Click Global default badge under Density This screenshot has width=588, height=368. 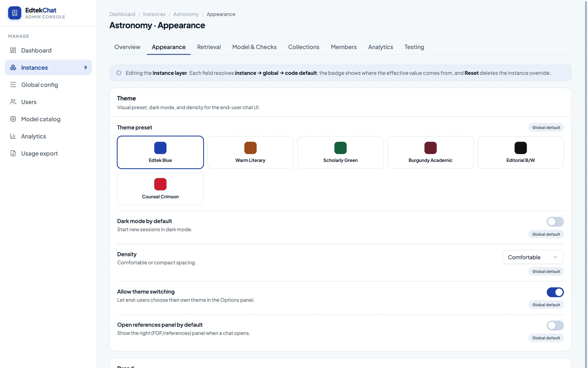tap(546, 271)
